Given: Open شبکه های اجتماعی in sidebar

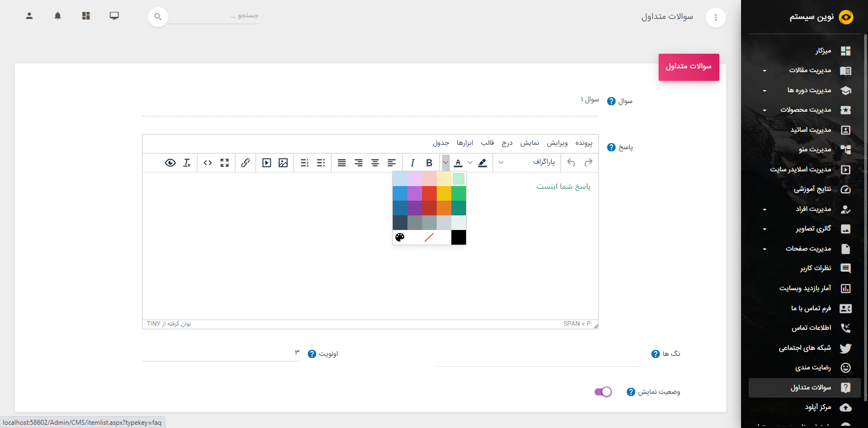Looking at the screenshot, I should click(x=805, y=348).
